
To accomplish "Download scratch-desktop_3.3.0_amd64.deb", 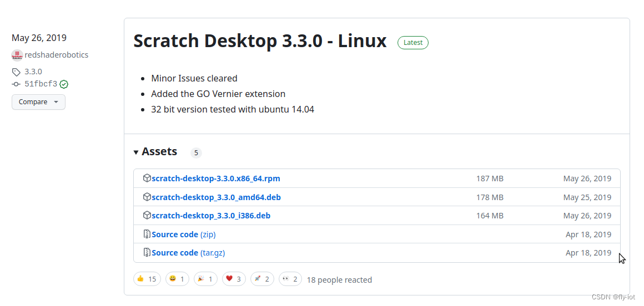I will (x=217, y=197).
